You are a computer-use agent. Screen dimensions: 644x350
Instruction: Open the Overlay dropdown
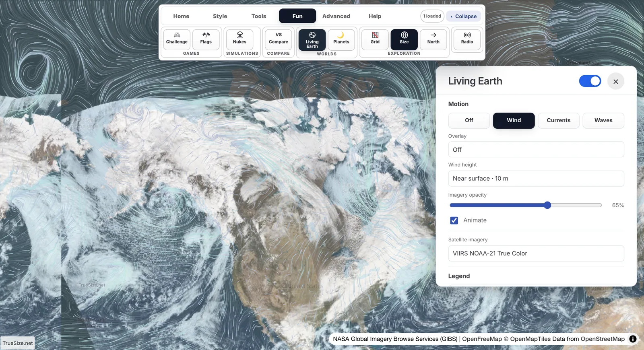(x=536, y=149)
